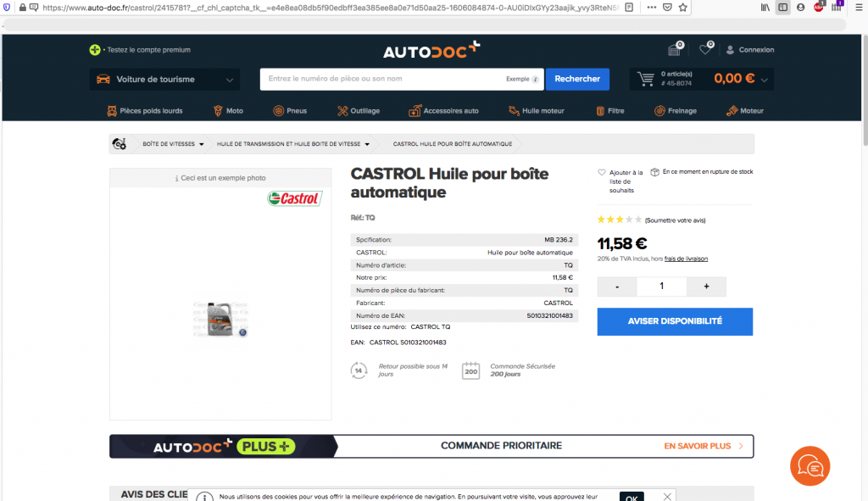Click the 14-day return icon

coord(359,370)
